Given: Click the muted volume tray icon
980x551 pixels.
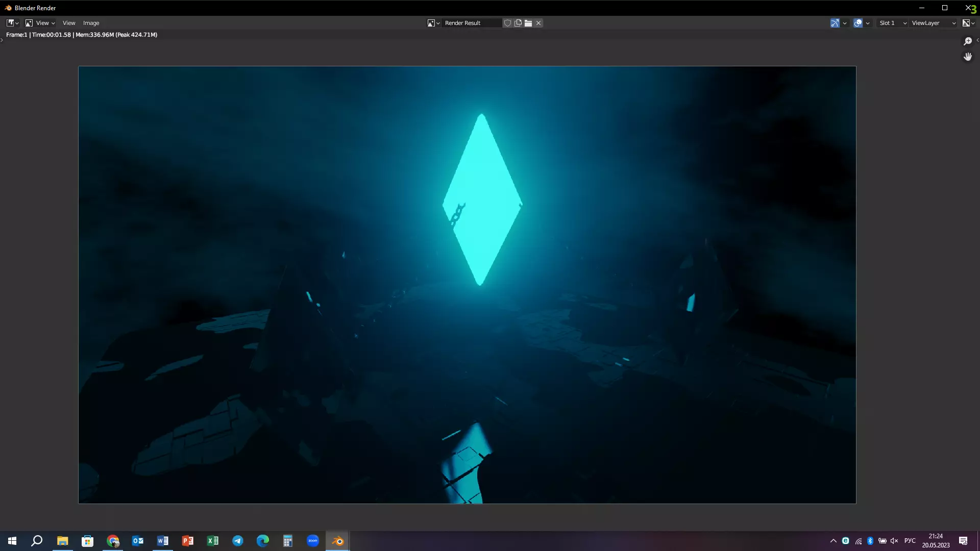Looking at the screenshot, I should coord(894,541).
